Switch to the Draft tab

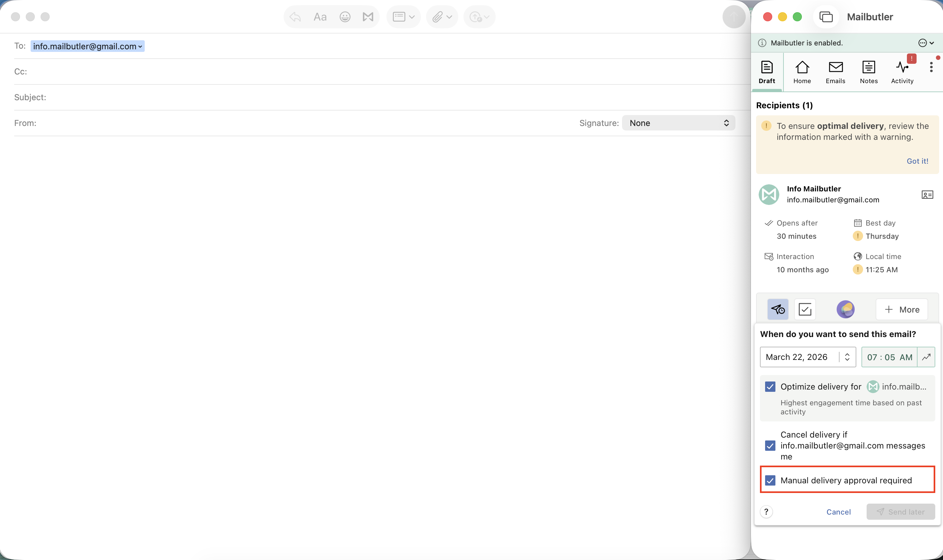point(767,72)
